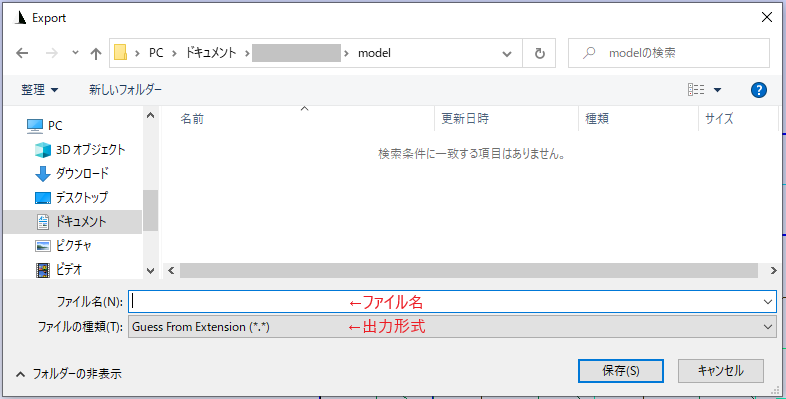Click the ダウンロード blue arrow icon
Viewport: 786px width, 399px height.
43,174
